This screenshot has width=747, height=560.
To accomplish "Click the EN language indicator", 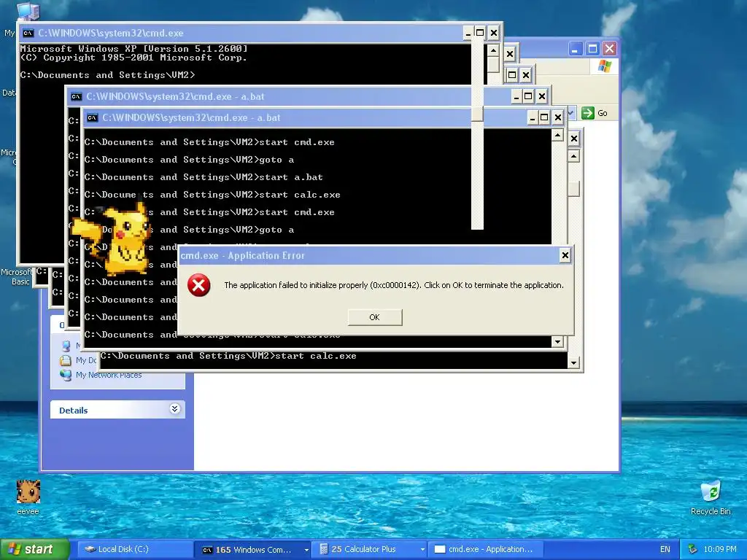I will coord(665,549).
